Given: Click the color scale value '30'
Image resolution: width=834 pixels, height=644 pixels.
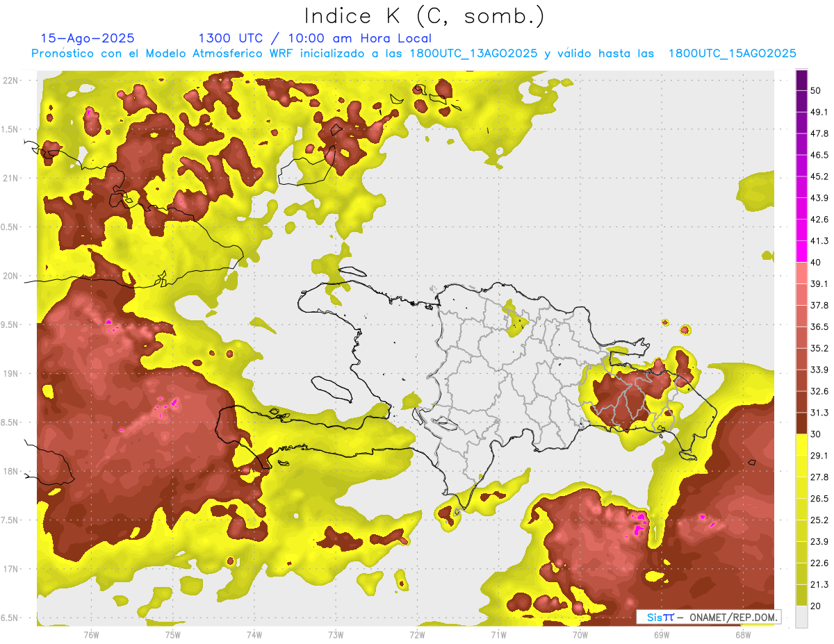Looking at the screenshot, I should click(x=816, y=434).
